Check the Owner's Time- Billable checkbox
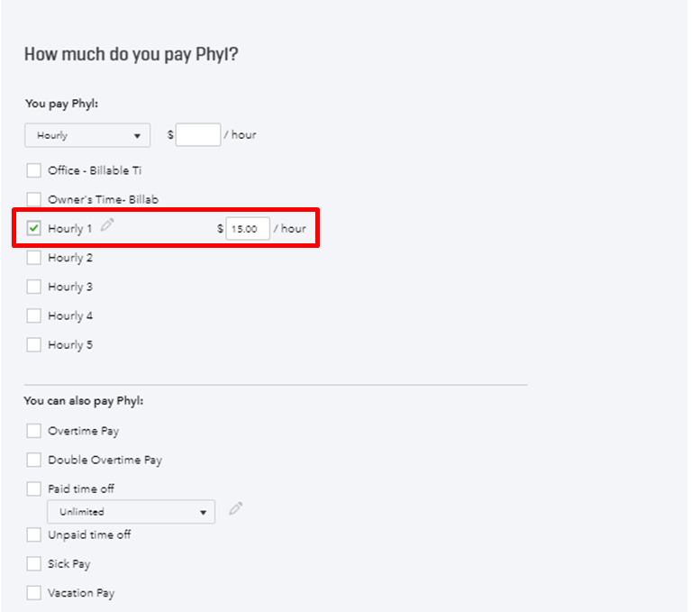 [34, 199]
